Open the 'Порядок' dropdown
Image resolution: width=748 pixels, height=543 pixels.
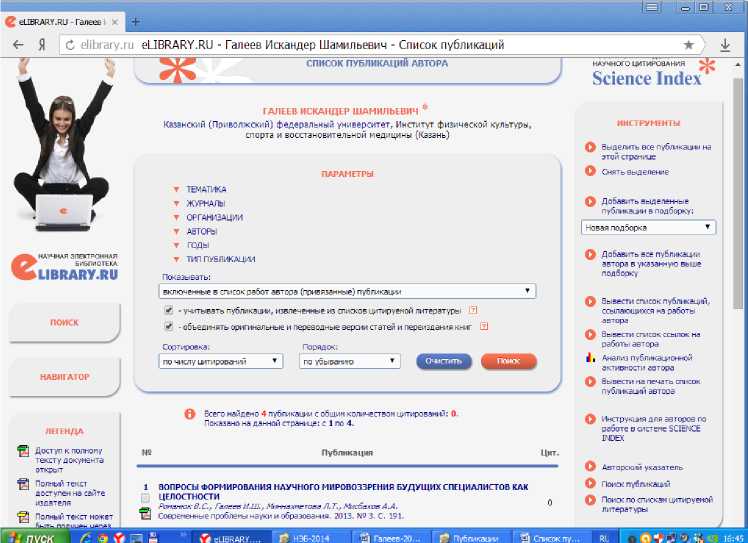coord(350,361)
